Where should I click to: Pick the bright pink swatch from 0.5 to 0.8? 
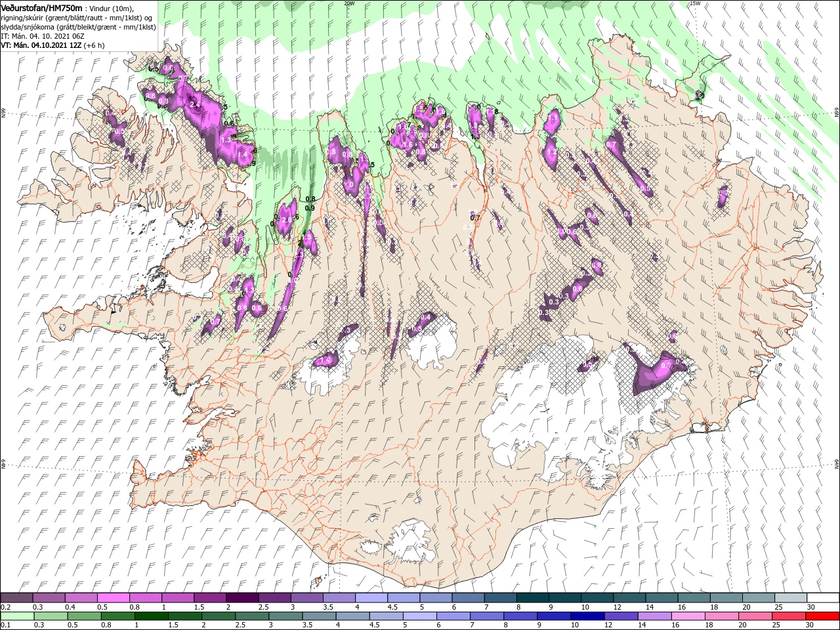pos(113,598)
